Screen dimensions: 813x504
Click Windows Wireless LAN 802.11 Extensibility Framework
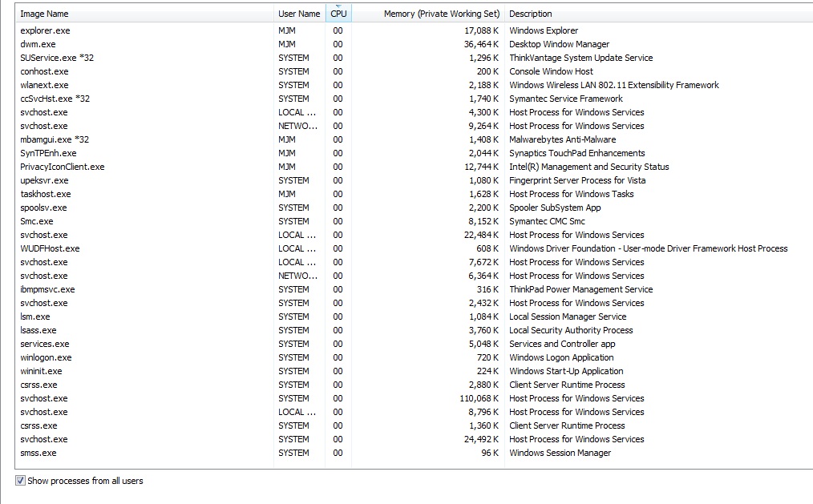(614, 85)
